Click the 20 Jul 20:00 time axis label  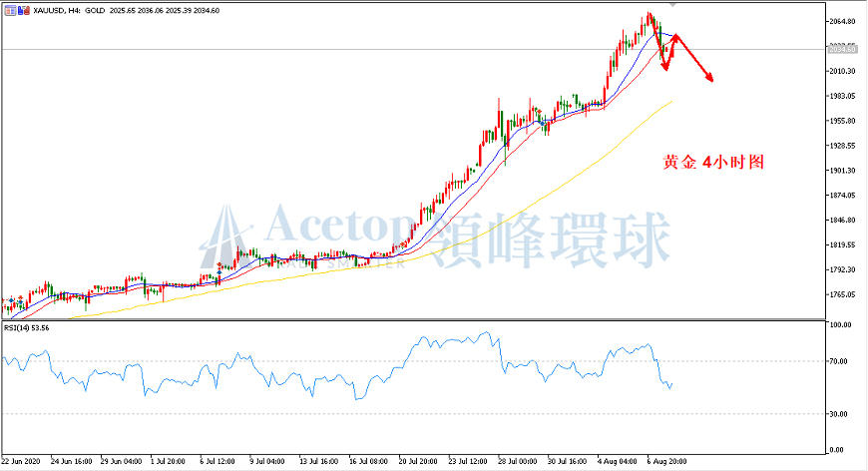click(417, 461)
